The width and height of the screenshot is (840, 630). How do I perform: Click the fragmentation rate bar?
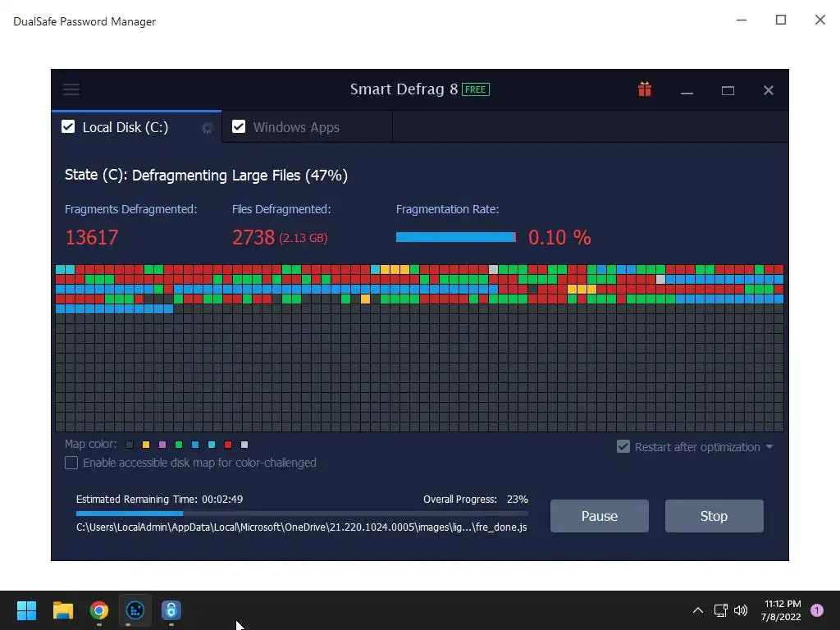pos(456,237)
